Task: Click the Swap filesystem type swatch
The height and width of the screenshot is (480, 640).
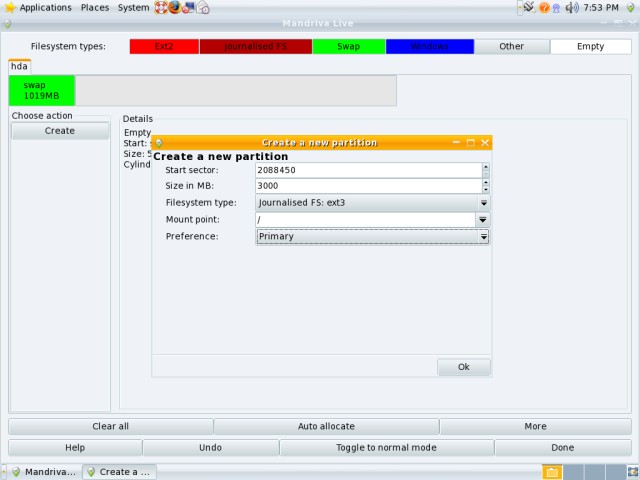Action: (x=349, y=47)
